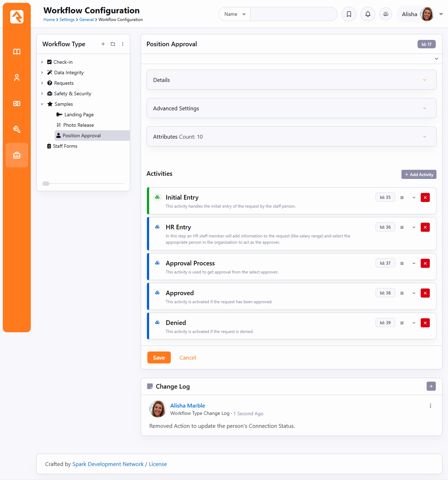448x480 pixels.
Task: Open the Finance icon in sidebar
Action: (17, 104)
